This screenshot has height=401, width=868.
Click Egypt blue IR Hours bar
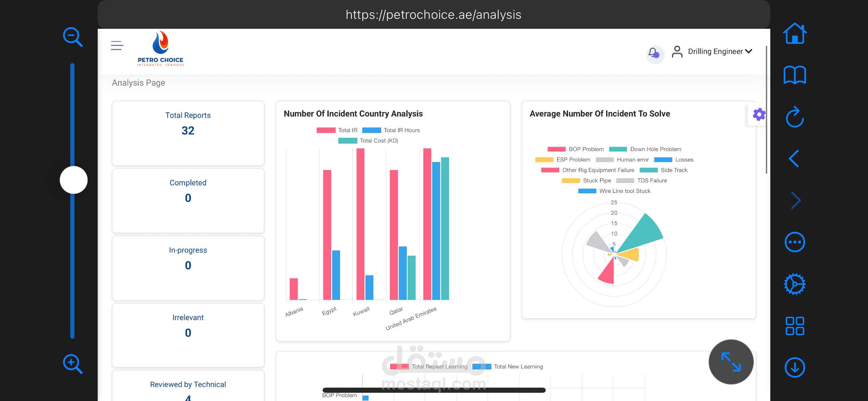[336, 275]
